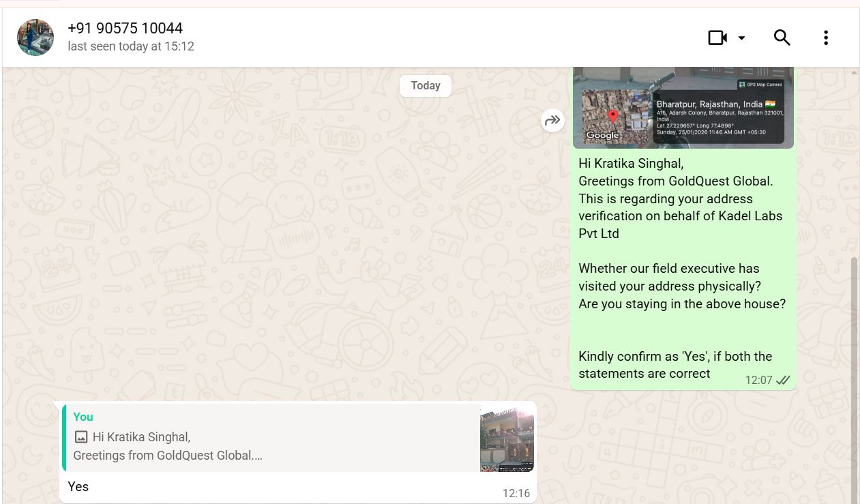860x504 pixels.
Task: Click the forward arrow beside the photo
Action: coord(552,121)
